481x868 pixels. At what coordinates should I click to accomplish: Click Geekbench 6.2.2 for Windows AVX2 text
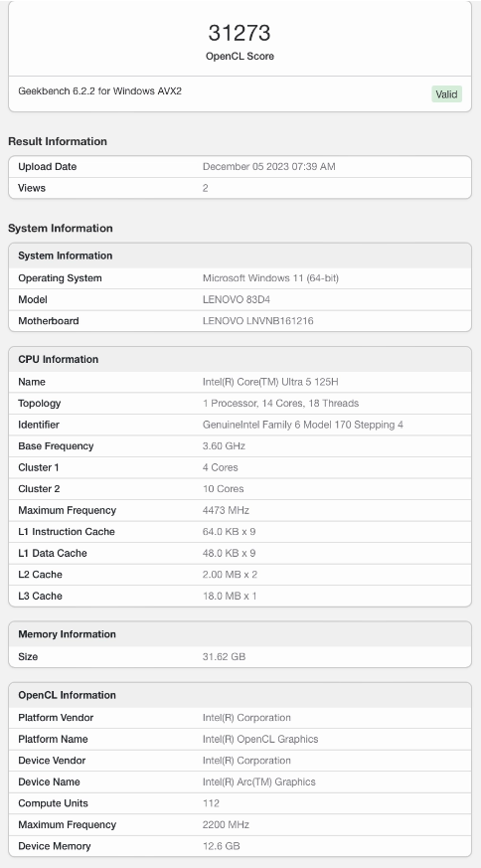point(99,90)
